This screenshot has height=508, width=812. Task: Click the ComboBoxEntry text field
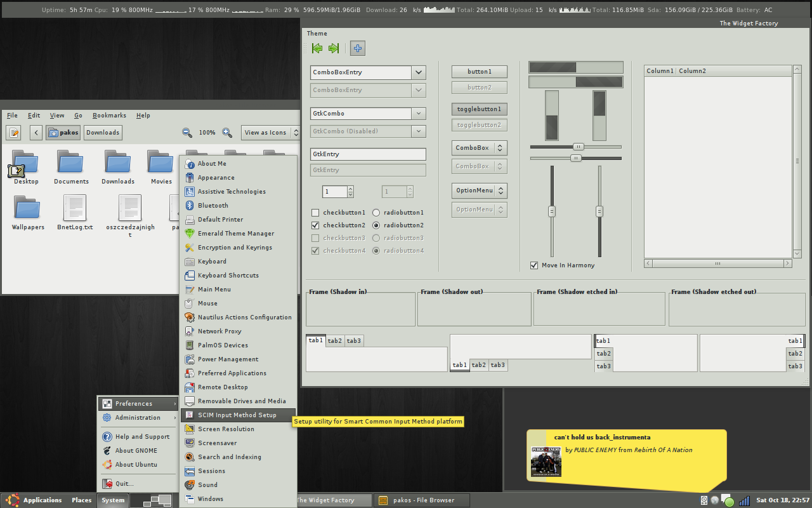coord(360,72)
